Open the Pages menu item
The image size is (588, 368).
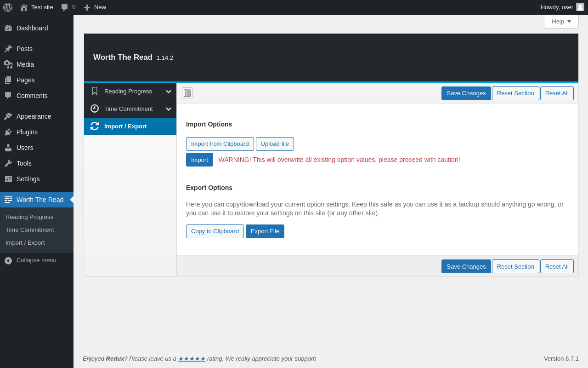tap(37, 80)
